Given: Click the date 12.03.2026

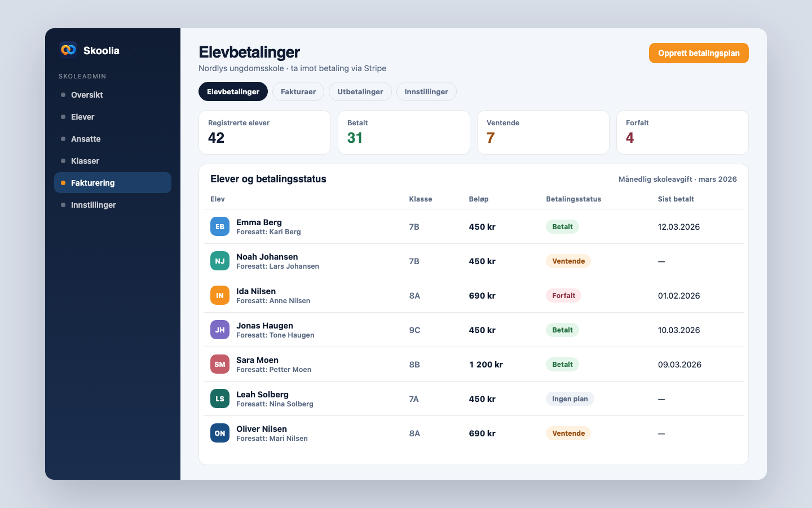Looking at the screenshot, I should (x=679, y=227).
